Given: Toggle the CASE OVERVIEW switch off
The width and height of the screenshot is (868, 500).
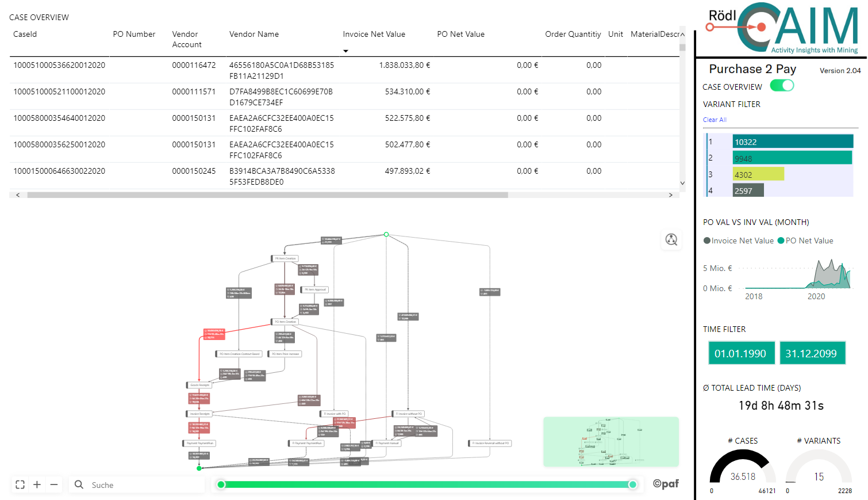Looking at the screenshot, I should (x=781, y=85).
